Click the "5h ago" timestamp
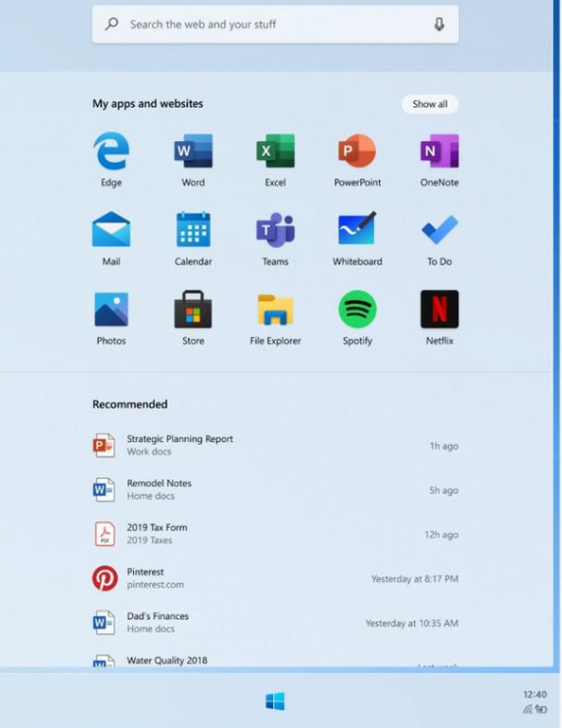 444,490
